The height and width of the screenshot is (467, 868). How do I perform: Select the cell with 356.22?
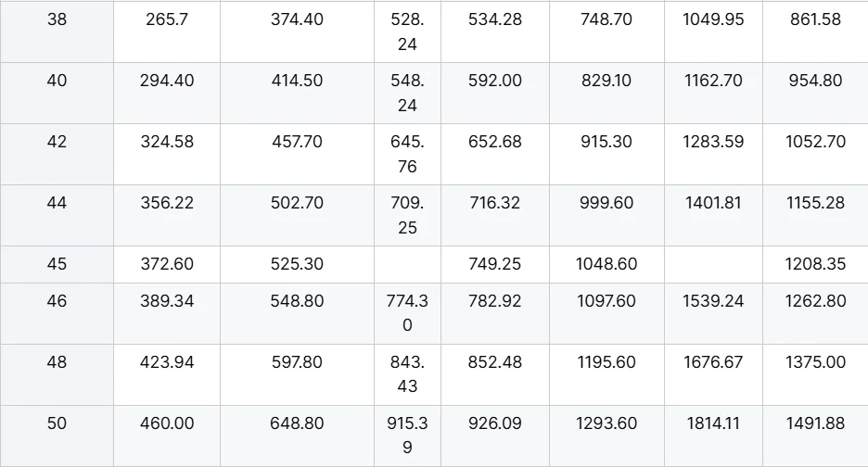[167, 203]
